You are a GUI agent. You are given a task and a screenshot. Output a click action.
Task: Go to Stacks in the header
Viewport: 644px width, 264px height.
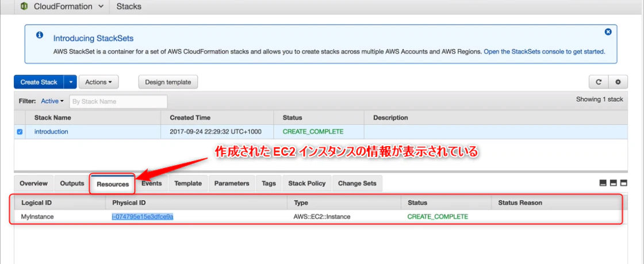[x=129, y=6]
